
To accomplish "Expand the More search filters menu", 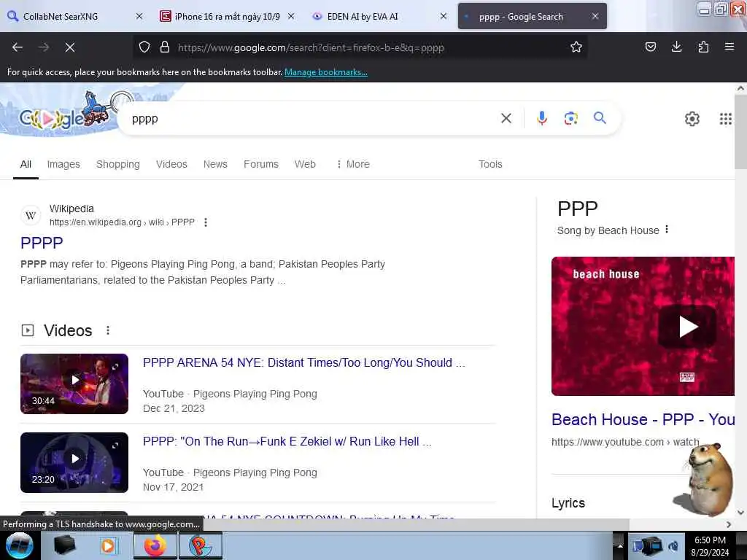I will point(352,164).
